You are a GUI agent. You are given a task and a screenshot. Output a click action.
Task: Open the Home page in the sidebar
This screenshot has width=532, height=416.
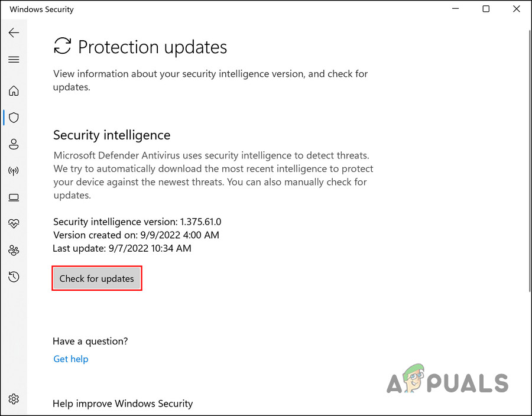click(x=14, y=91)
